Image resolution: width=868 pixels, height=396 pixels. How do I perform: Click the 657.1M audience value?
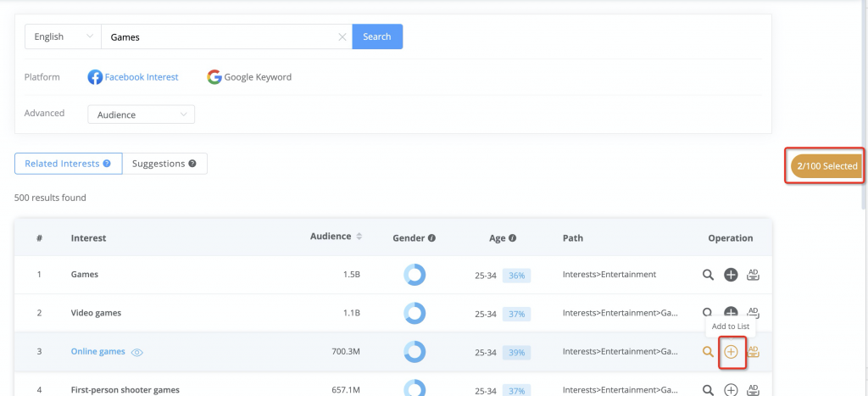click(x=346, y=390)
